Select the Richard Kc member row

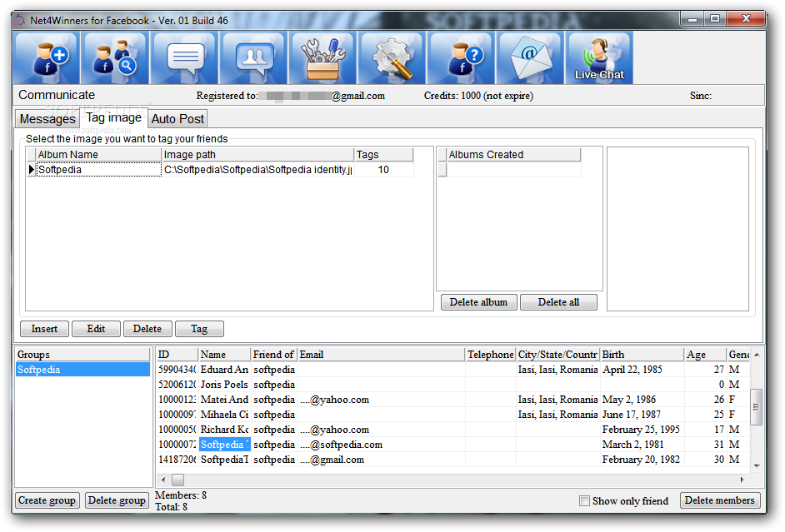453,430
